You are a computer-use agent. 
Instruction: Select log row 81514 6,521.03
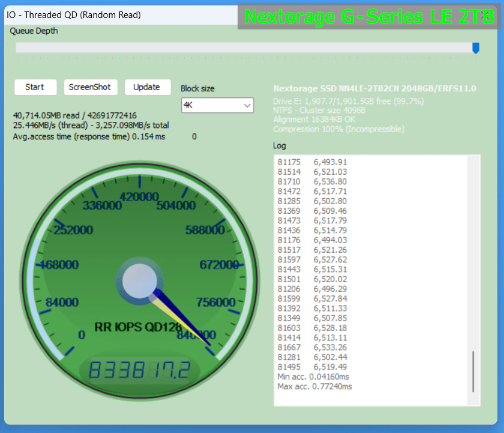[x=312, y=172]
